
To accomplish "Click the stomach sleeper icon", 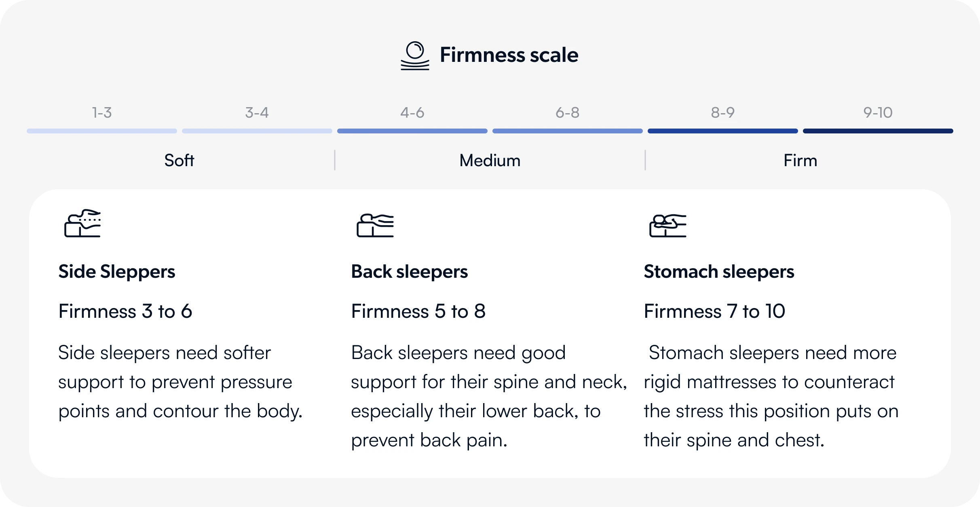I will pos(668,225).
